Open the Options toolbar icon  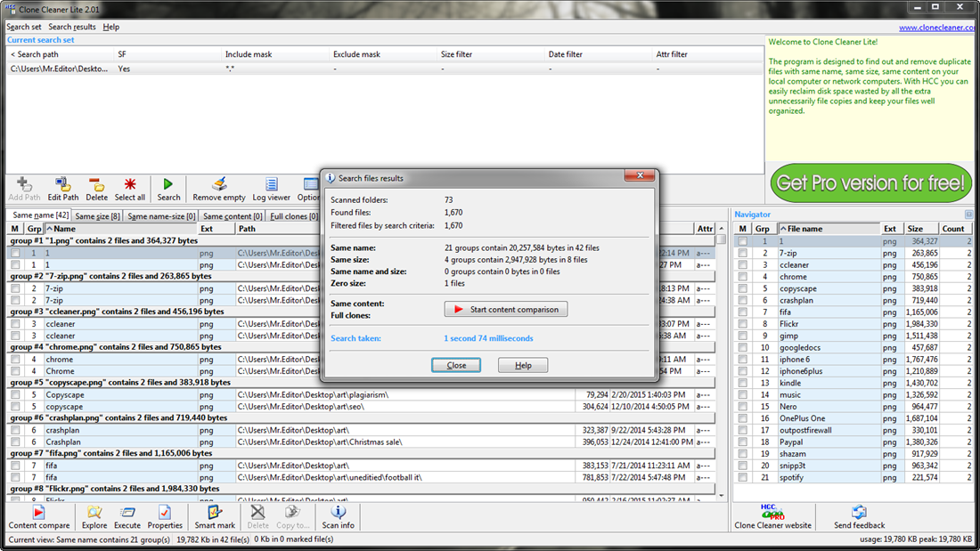click(311, 184)
